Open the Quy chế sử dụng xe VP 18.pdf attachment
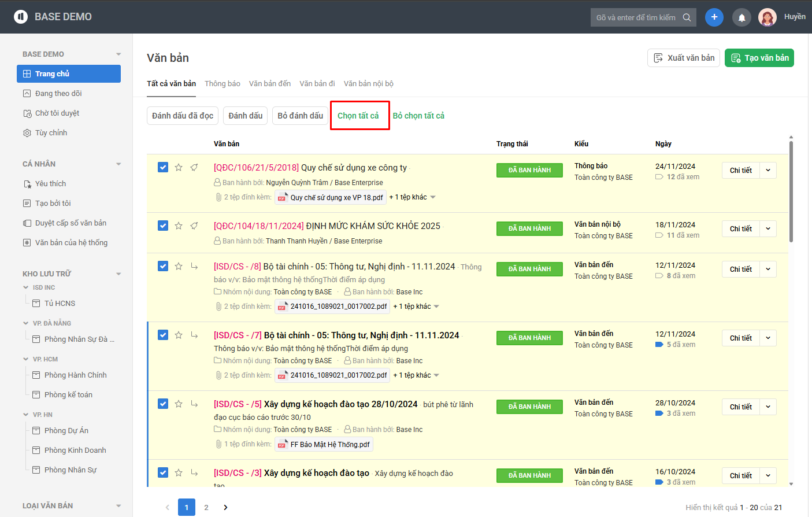This screenshot has width=812, height=517. (331, 197)
